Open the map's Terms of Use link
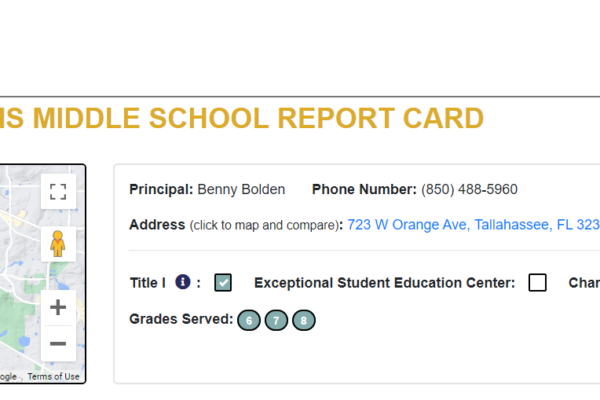Screen dimensions: 600x400 [53, 377]
